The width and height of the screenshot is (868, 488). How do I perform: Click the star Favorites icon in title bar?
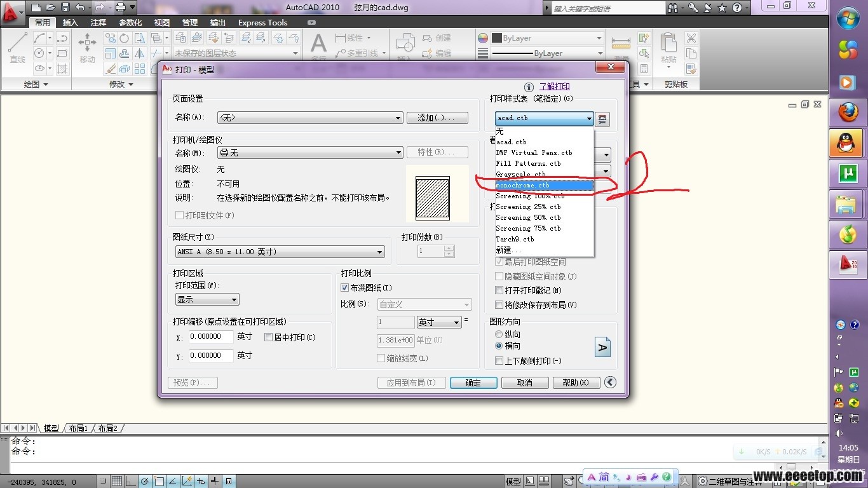point(722,8)
